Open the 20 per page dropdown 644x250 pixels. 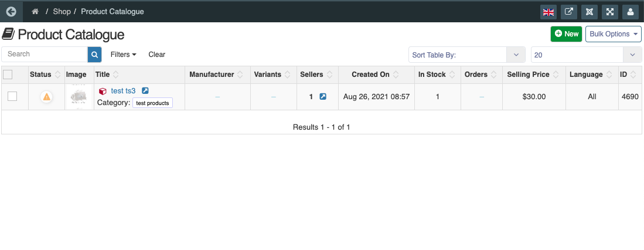586,55
